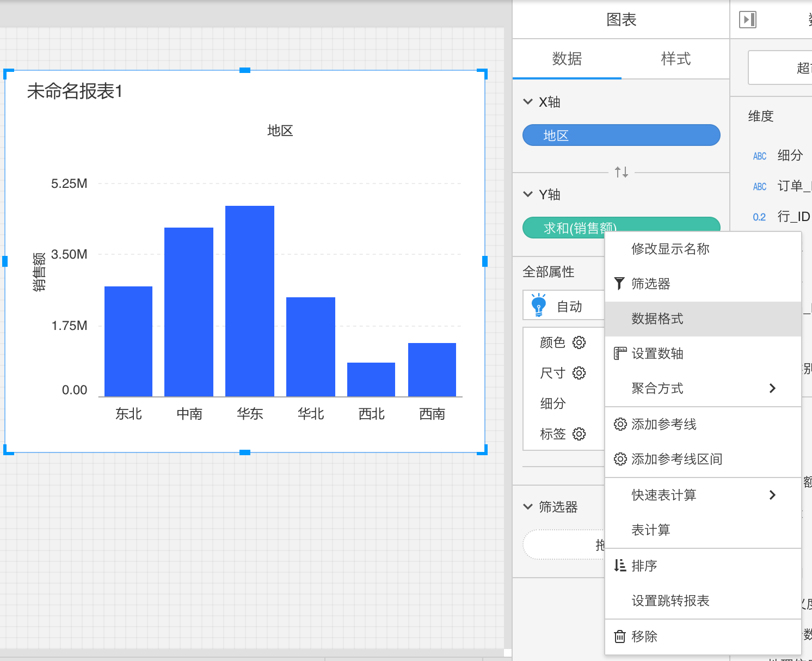Collapse the Y轴 section

pyautogui.click(x=527, y=194)
